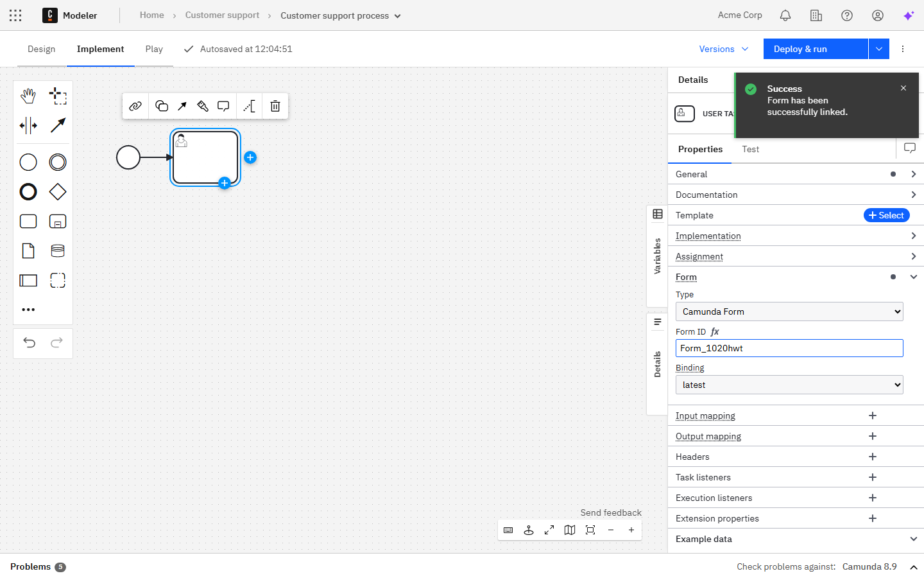This screenshot has width=924, height=578.
Task: Click the Deploy & run button
Action: [x=815, y=49]
